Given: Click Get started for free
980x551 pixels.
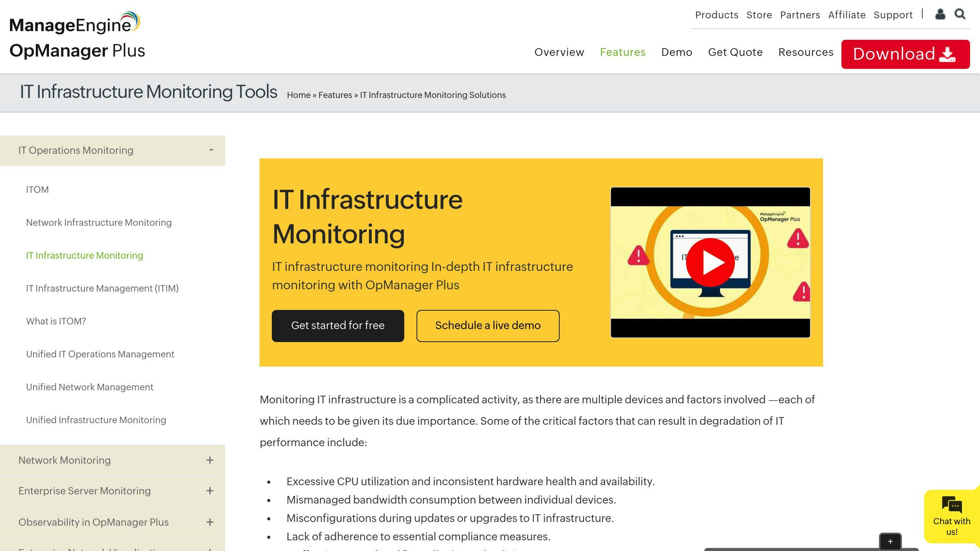Looking at the screenshot, I should (338, 326).
